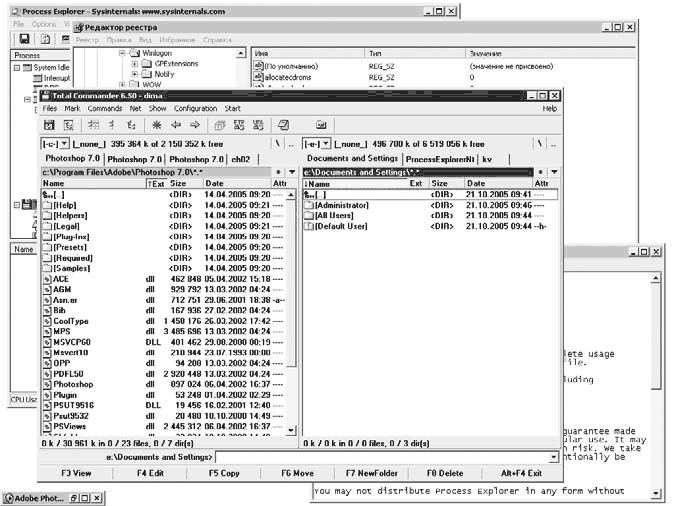
Task: Expand the GPExtensions registry tree node
Action: (134, 63)
